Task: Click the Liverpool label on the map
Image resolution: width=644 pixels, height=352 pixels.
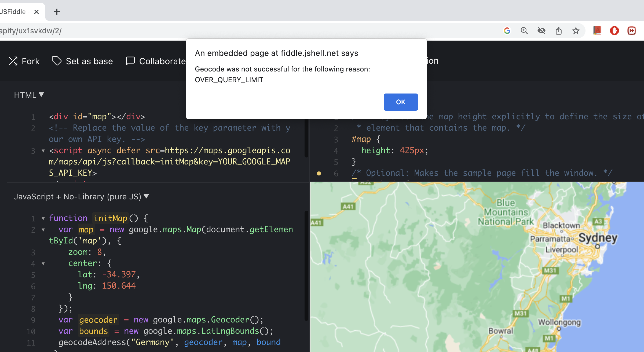Action: coord(562,250)
